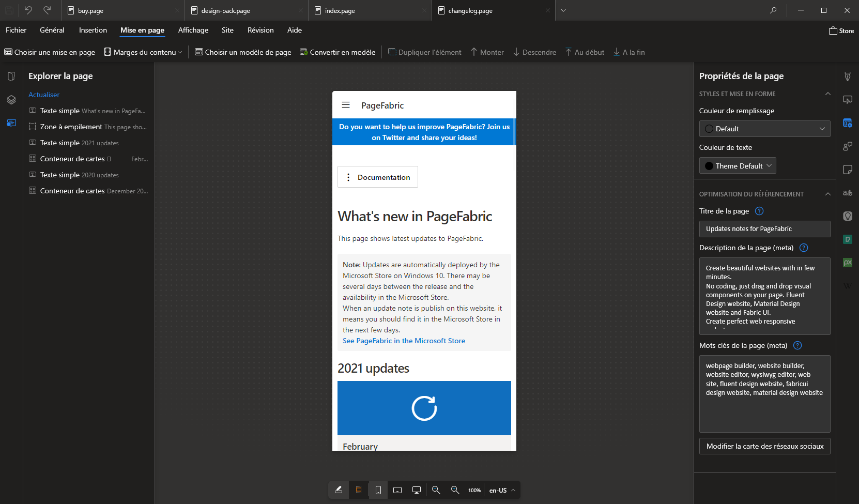Open the Révision ribbon tab
Image resolution: width=859 pixels, height=504 pixels.
(x=260, y=30)
